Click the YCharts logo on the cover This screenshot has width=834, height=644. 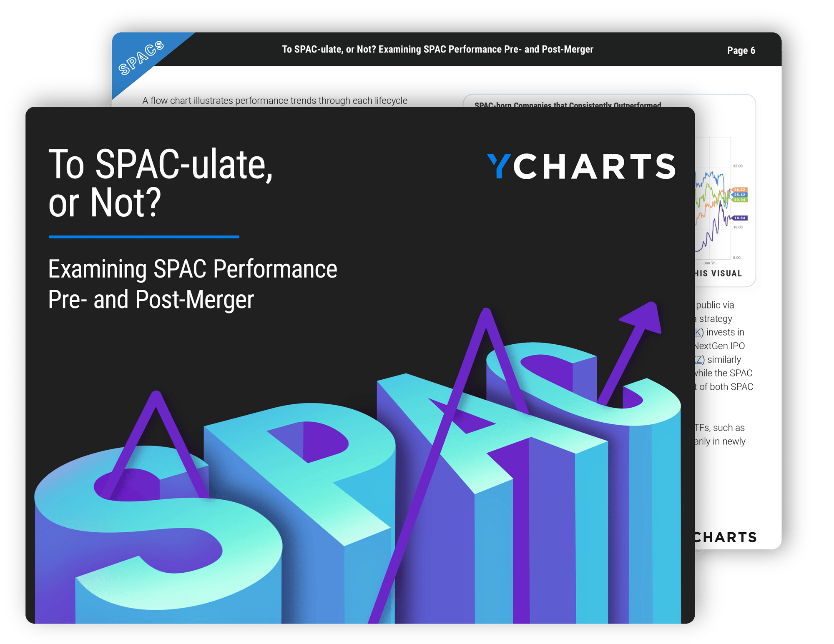581,166
